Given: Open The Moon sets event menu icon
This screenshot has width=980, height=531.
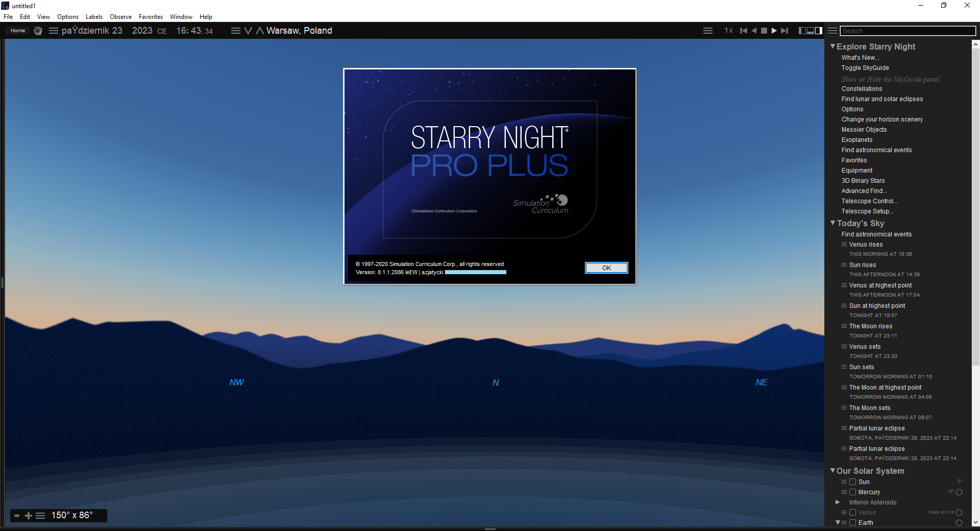Looking at the screenshot, I should (x=844, y=408).
